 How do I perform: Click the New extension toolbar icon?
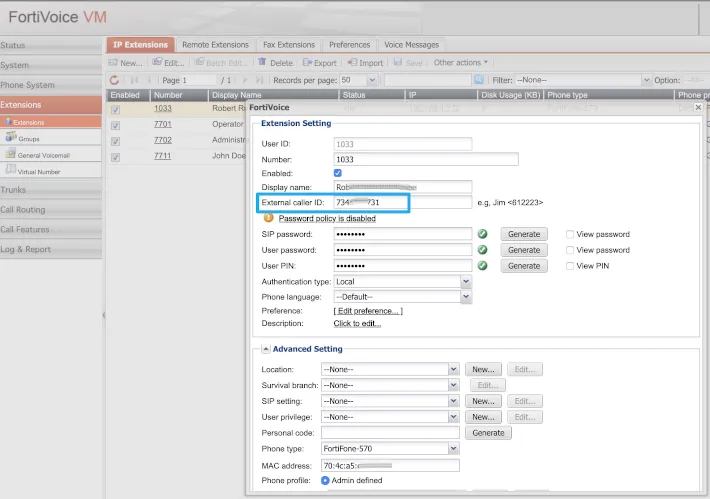click(x=113, y=62)
